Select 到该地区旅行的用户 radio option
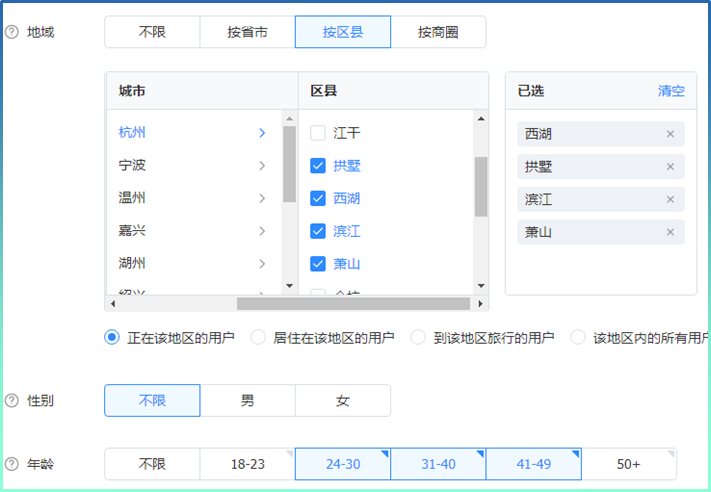 (x=418, y=337)
